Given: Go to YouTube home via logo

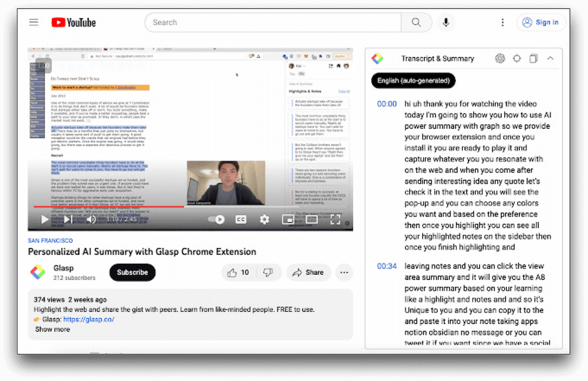Looking at the screenshot, I should pyautogui.click(x=73, y=22).
